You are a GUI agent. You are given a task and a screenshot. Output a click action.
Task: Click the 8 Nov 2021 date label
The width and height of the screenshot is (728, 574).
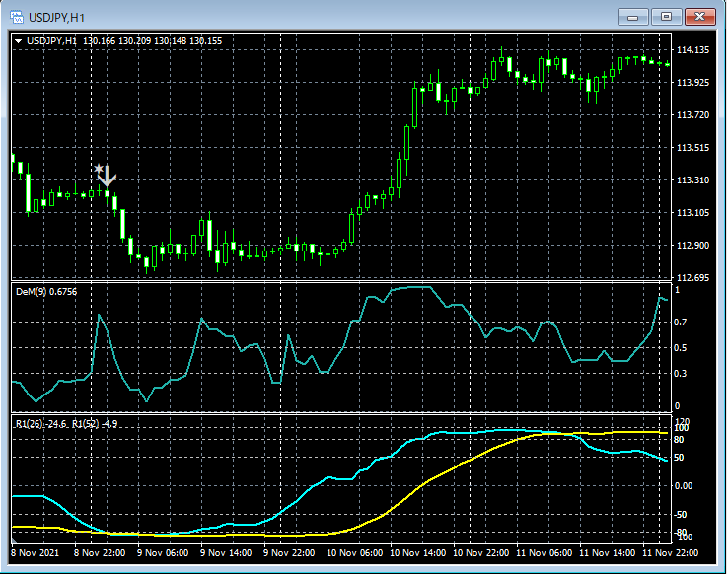coord(36,552)
